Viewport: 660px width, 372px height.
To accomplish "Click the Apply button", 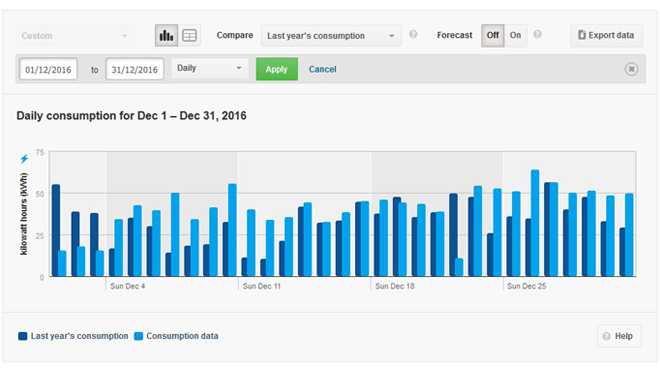I will point(277,69).
